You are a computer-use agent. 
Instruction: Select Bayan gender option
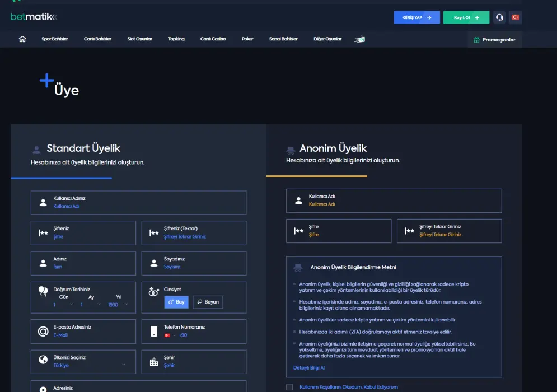[208, 302]
